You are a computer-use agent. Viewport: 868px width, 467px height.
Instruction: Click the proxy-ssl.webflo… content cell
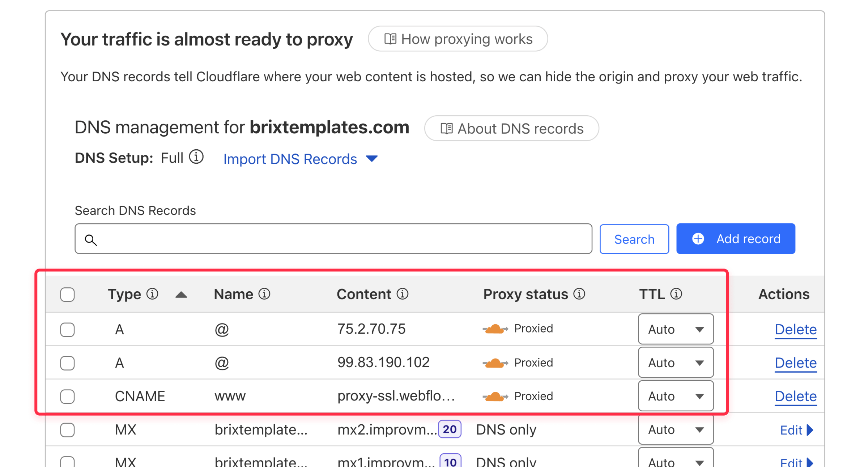click(396, 396)
